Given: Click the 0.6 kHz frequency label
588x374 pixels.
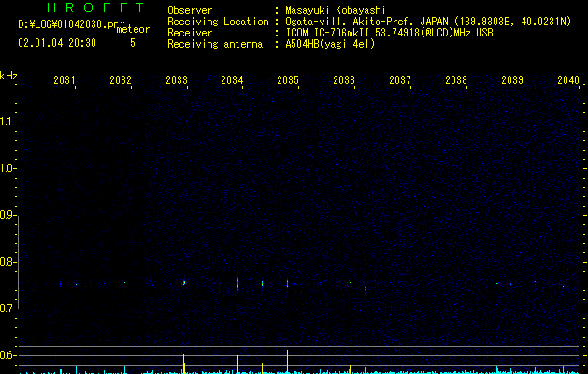Looking at the screenshot, I should tap(7, 355).
